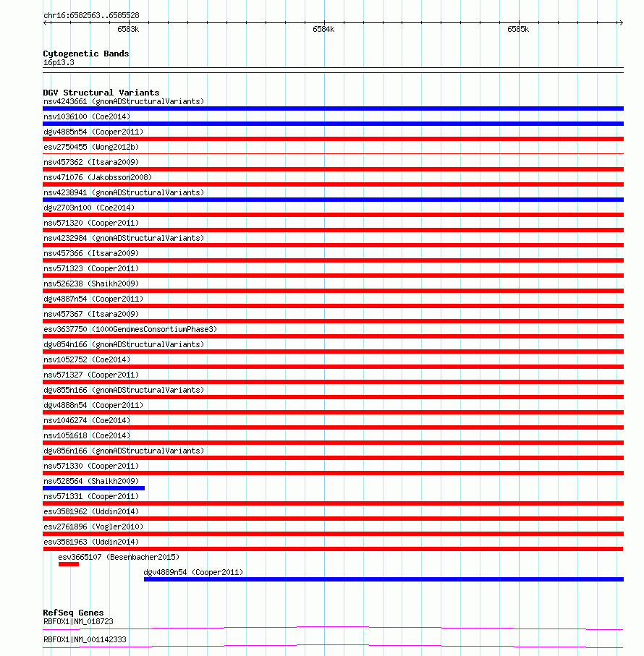
Task: Open dgv856n166 gnomADStructuralVariants entry
Action: (124, 451)
